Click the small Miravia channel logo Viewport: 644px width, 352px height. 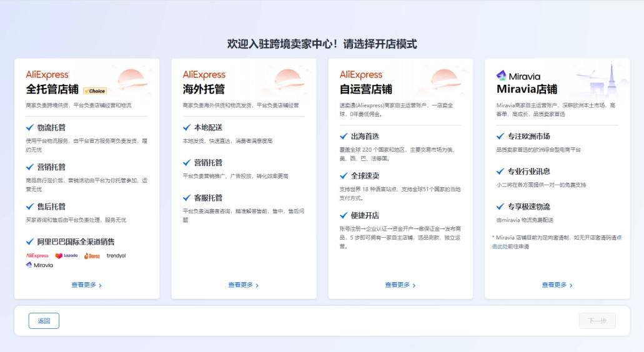pos(39,265)
